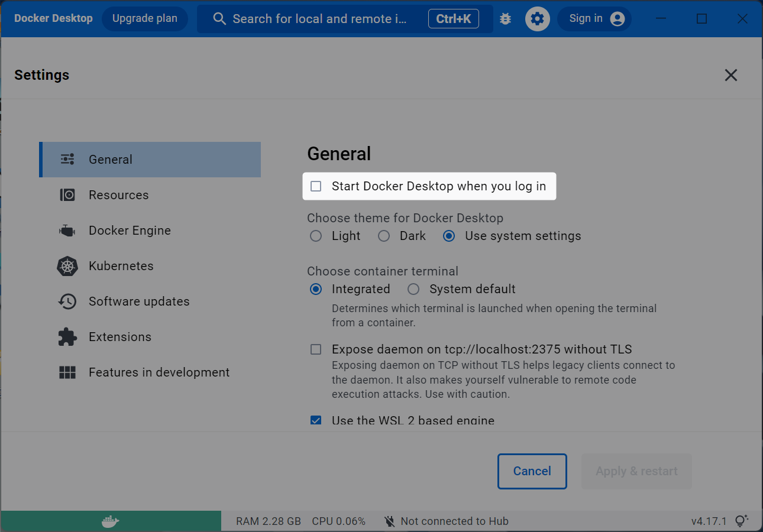Enable Start Docker Desktop when you log in
This screenshot has height=532, width=763.
[316, 186]
